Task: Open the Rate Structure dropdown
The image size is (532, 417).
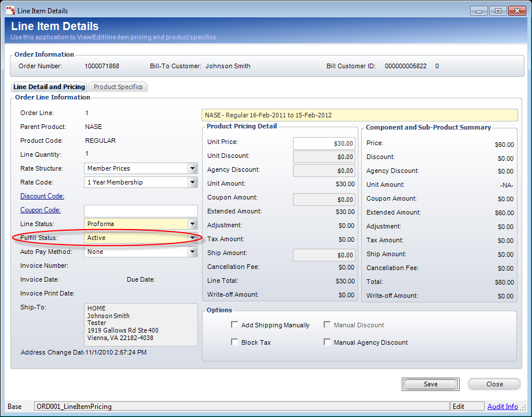Action: click(x=192, y=168)
